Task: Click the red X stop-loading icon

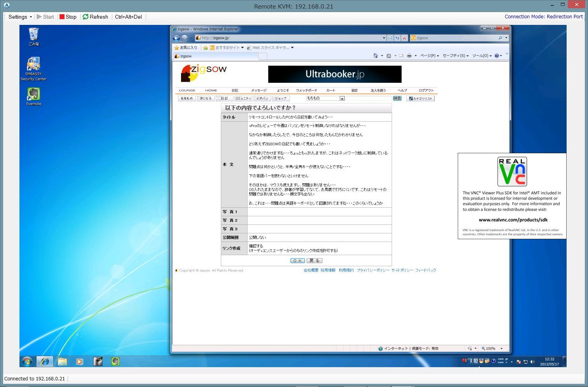Action: coord(404,38)
